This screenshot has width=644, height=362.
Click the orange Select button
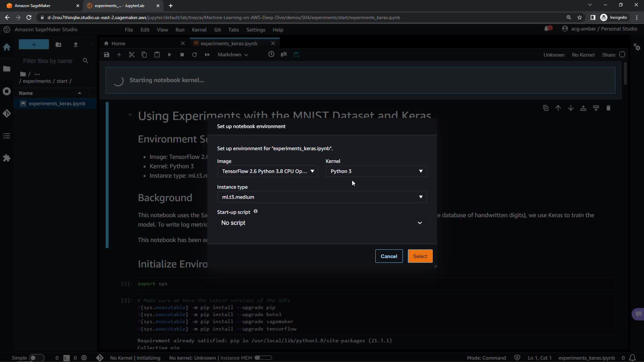pyautogui.click(x=420, y=256)
